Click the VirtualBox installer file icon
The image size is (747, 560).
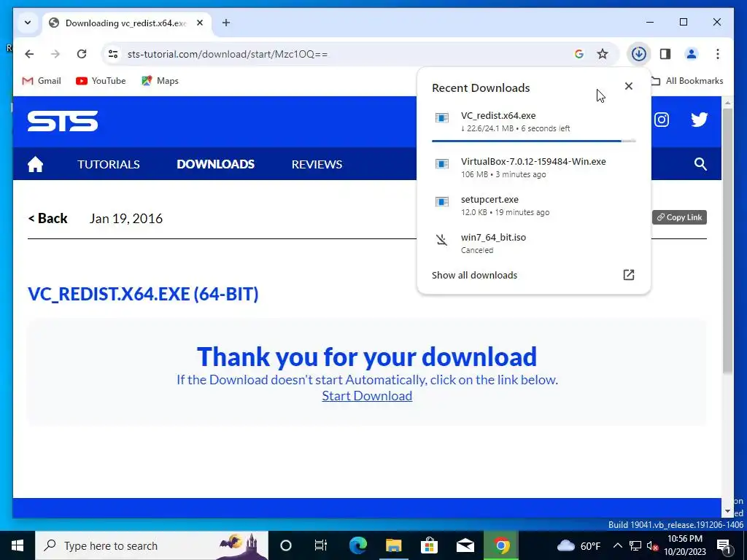[442, 164]
